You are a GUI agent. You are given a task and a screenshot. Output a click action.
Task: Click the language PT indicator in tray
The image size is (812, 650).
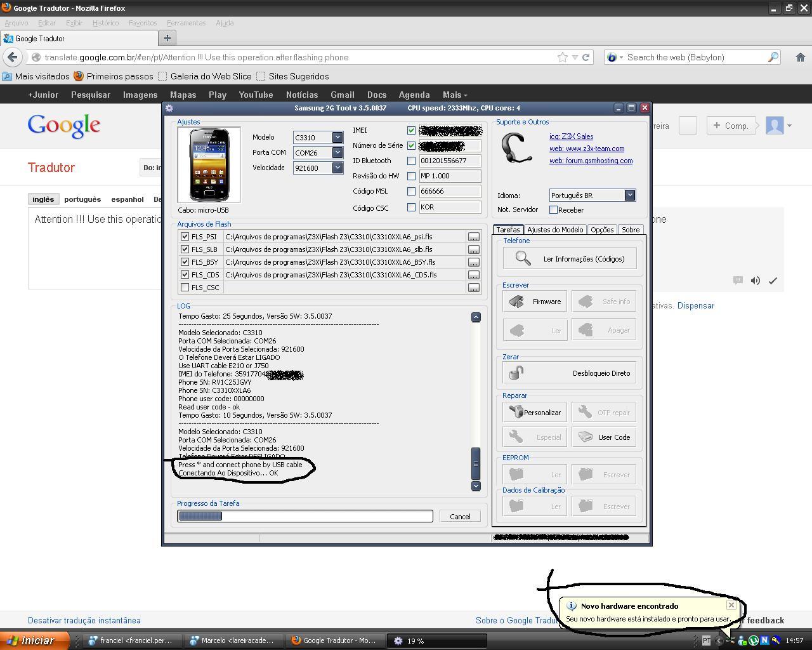(x=706, y=640)
